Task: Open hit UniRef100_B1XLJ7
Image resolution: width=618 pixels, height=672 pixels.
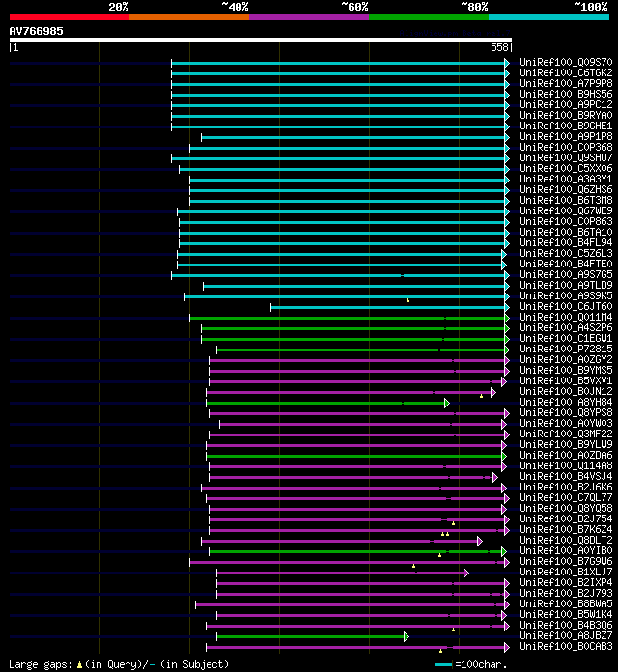Action: 566,573
